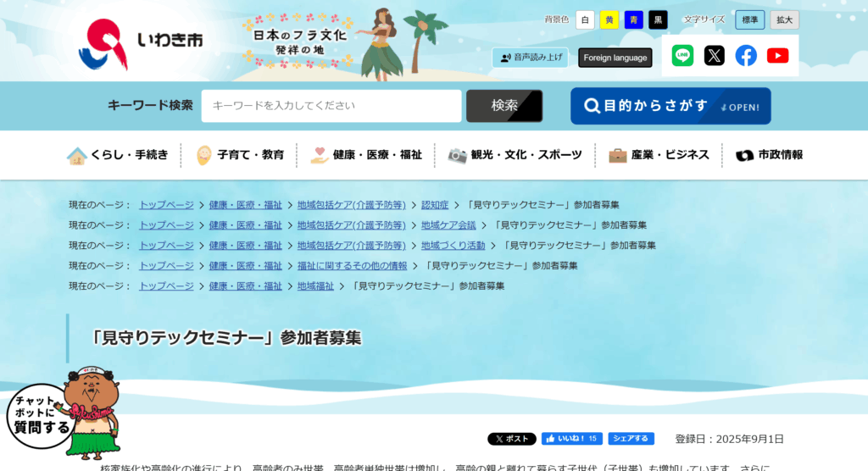The width and height of the screenshot is (868, 471).
Task: Open the LINE social media icon
Action: click(x=682, y=56)
